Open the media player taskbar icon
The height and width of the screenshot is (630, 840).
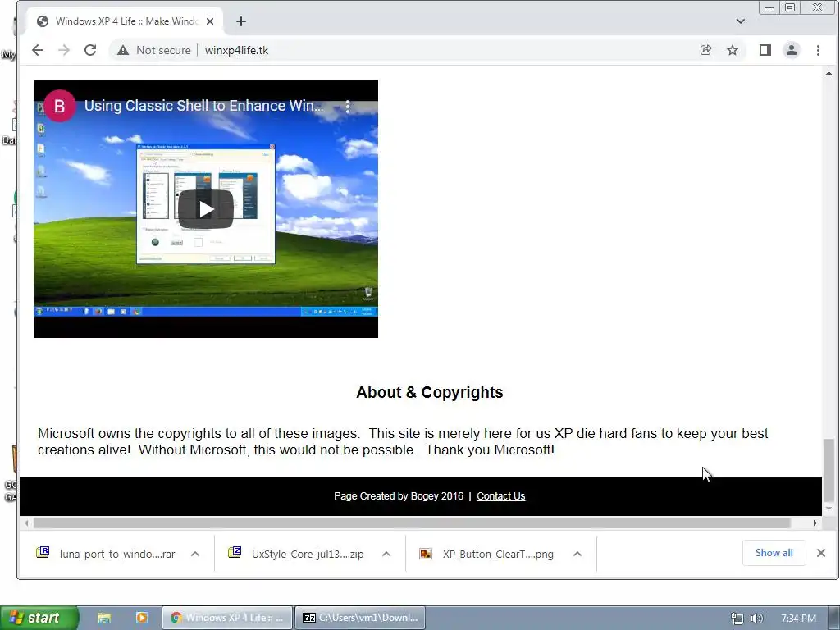click(x=141, y=618)
